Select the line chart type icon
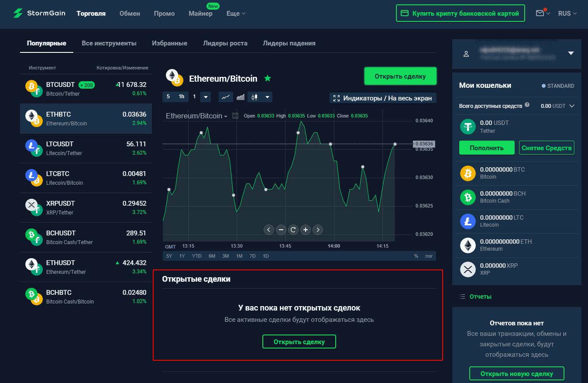The height and width of the screenshot is (383, 588). point(226,97)
